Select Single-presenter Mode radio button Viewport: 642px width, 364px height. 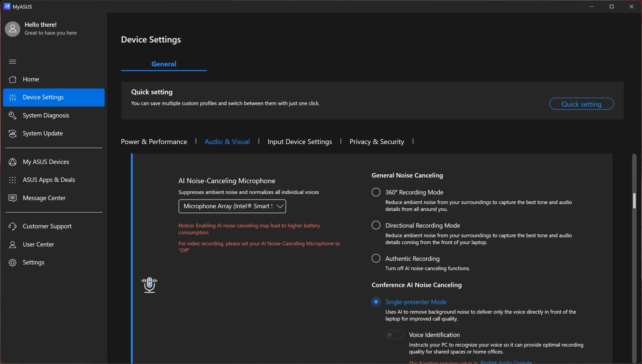(376, 301)
